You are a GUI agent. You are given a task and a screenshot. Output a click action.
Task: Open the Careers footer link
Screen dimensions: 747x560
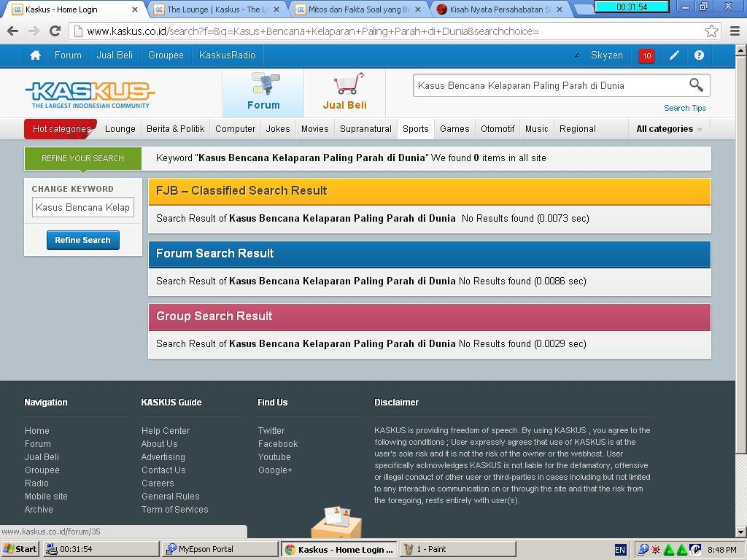pyautogui.click(x=158, y=483)
